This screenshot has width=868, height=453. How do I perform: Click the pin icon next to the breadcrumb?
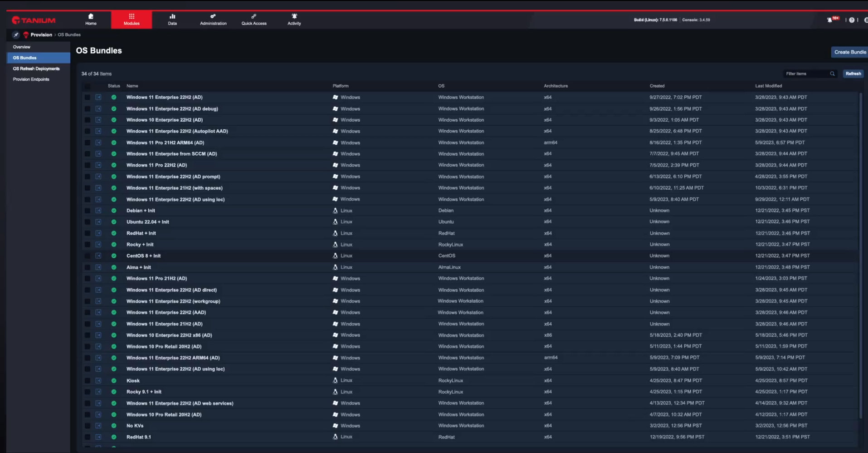pos(15,34)
